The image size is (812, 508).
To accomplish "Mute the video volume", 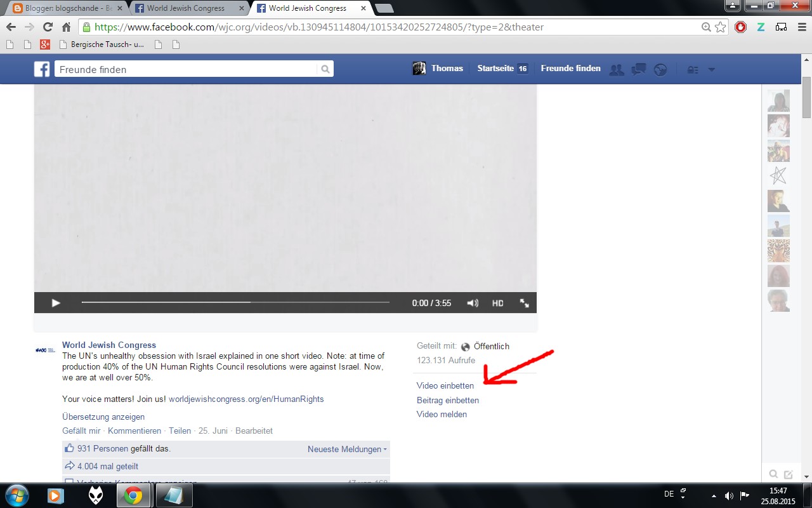I will [x=473, y=303].
